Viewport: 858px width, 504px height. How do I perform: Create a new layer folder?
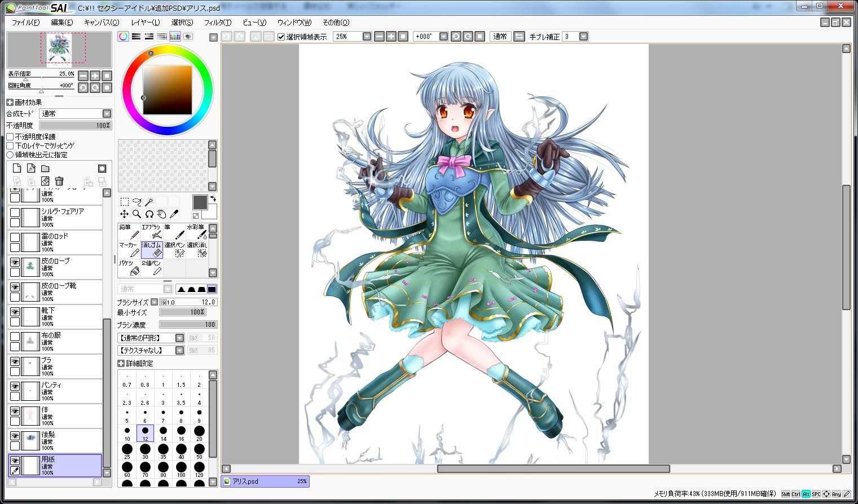tap(45, 169)
